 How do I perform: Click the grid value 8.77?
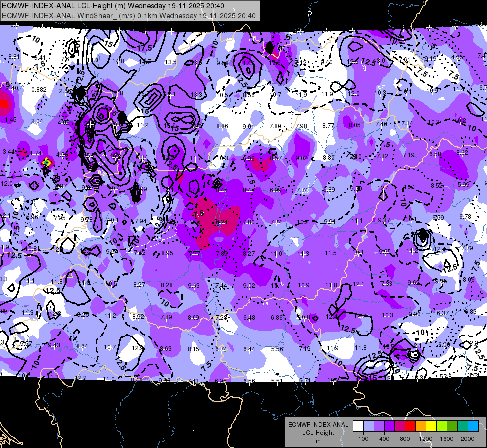pos(328,125)
